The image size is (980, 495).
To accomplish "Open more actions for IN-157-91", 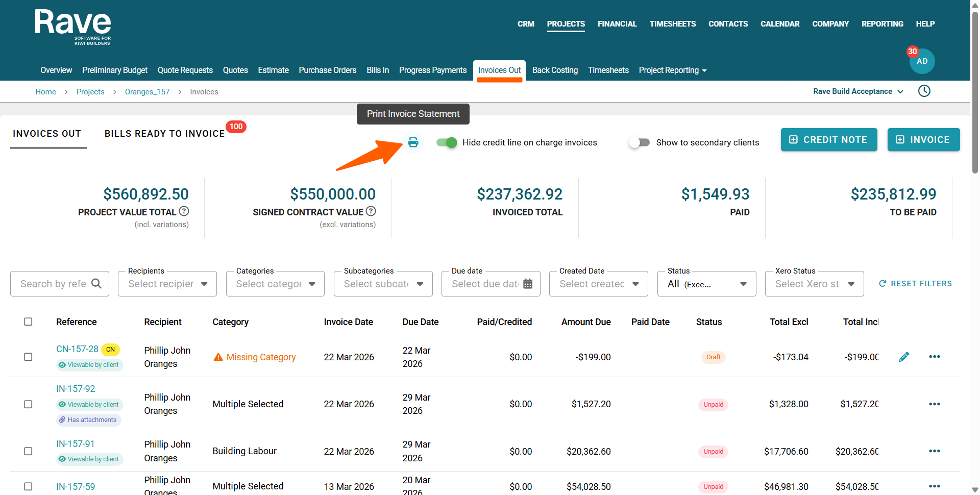I will coord(935,451).
